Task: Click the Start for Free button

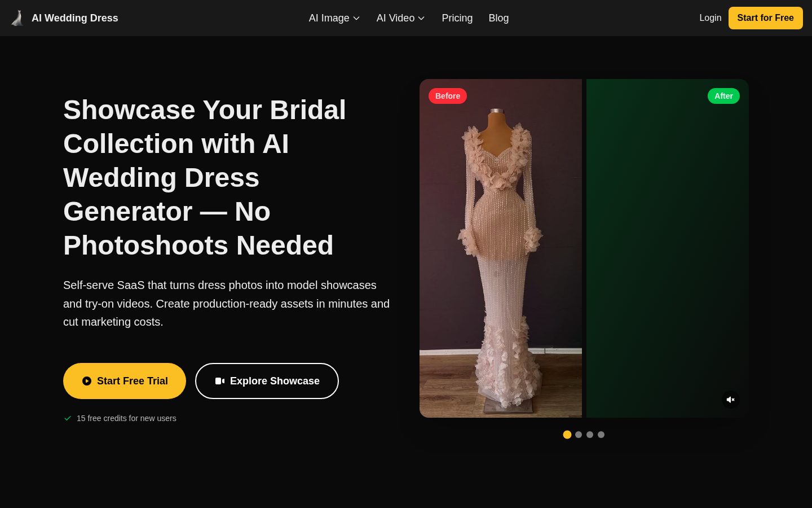Action: pyautogui.click(x=765, y=18)
